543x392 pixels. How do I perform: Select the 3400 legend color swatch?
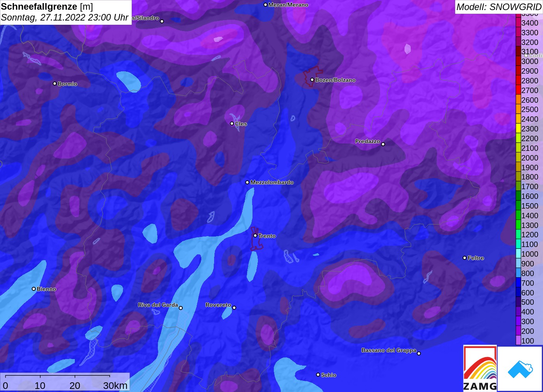pyautogui.click(x=518, y=22)
